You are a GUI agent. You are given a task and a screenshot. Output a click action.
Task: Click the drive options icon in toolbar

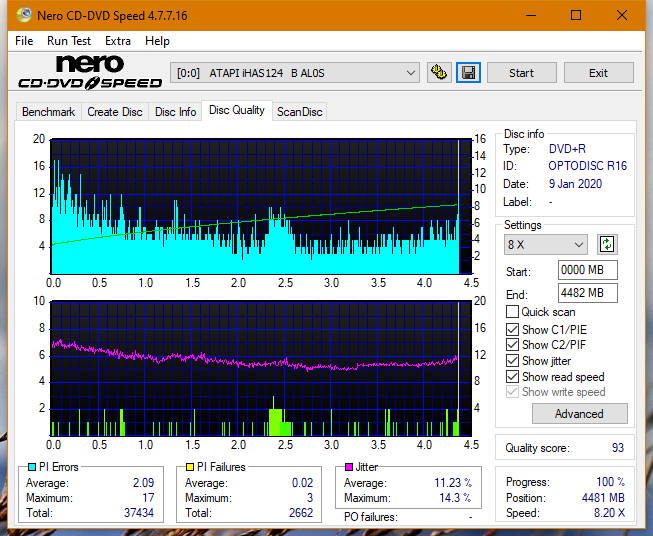439,73
